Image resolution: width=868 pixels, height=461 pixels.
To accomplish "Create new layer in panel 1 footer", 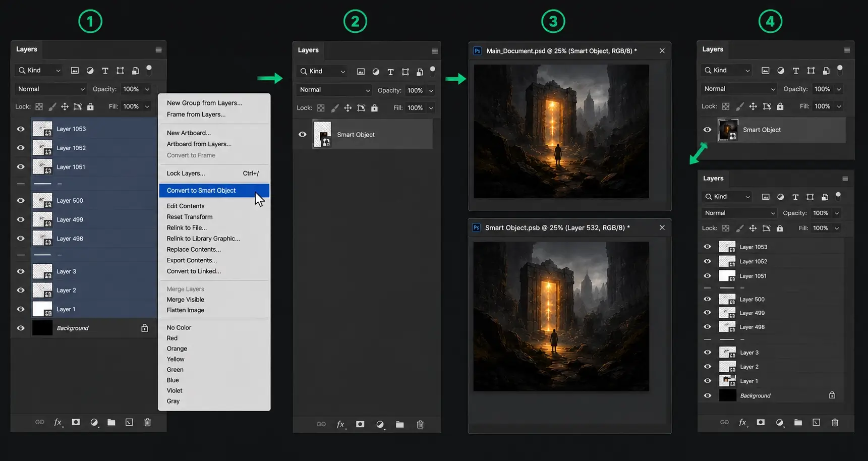I will point(129,422).
